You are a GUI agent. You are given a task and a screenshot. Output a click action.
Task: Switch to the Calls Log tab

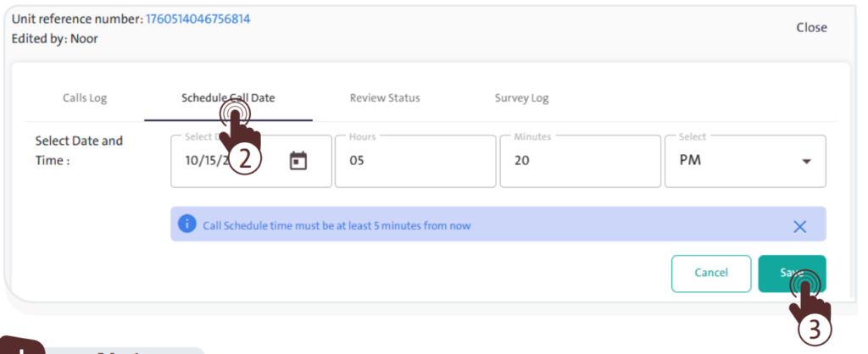coord(85,98)
